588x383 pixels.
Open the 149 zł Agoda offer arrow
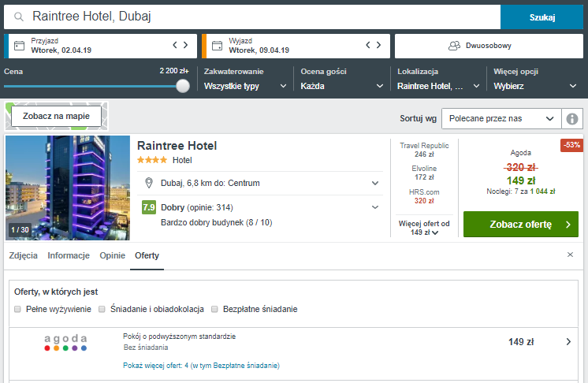tap(568, 342)
